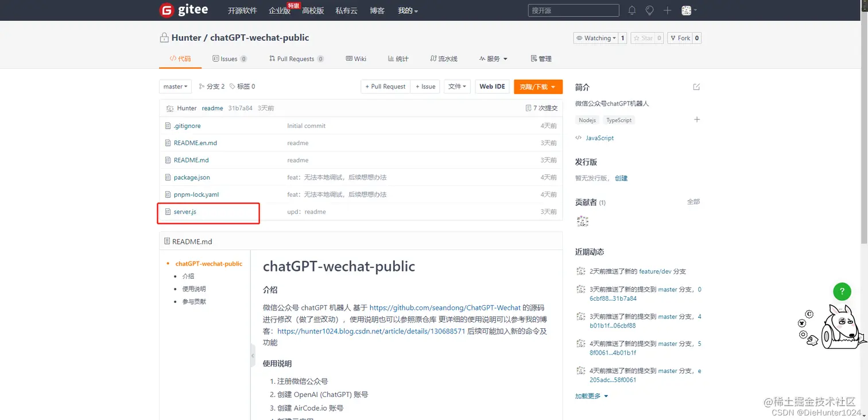Click the green help question mark button
This screenshot has height=420, width=868.
pos(842,291)
